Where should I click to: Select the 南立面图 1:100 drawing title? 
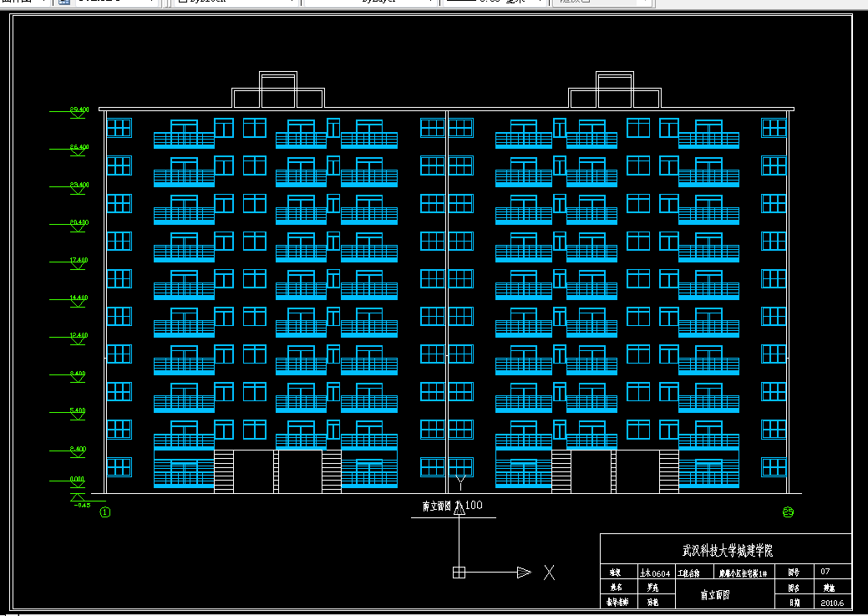[x=452, y=506]
